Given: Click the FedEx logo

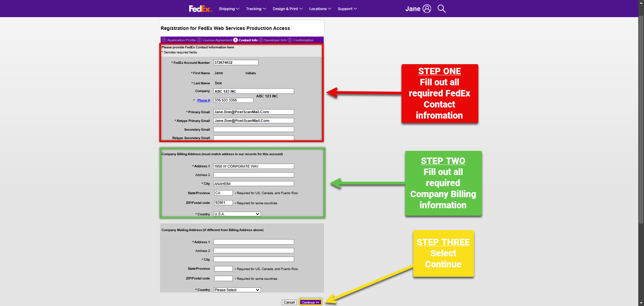Looking at the screenshot, I should click(201, 9).
